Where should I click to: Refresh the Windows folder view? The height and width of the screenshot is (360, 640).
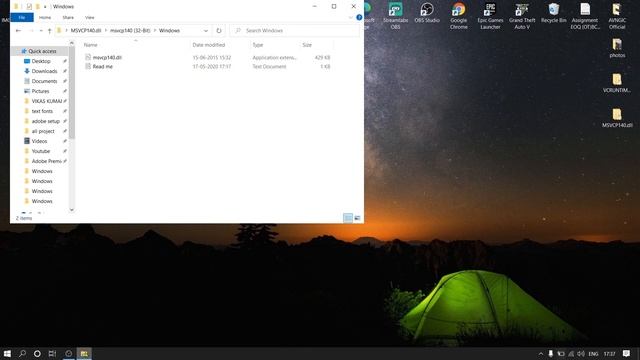pyautogui.click(x=219, y=31)
